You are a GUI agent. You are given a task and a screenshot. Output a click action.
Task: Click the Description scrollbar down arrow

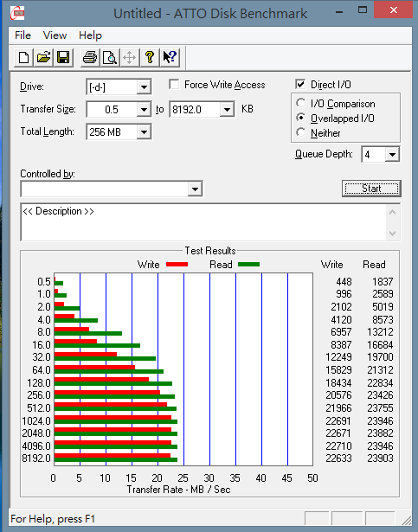coord(393,233)
